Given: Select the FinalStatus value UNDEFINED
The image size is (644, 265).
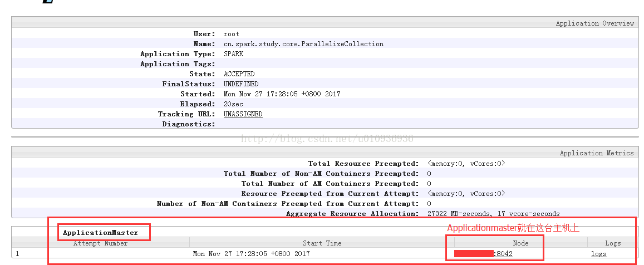Looking at the screenshot, I should coord(241,84).
